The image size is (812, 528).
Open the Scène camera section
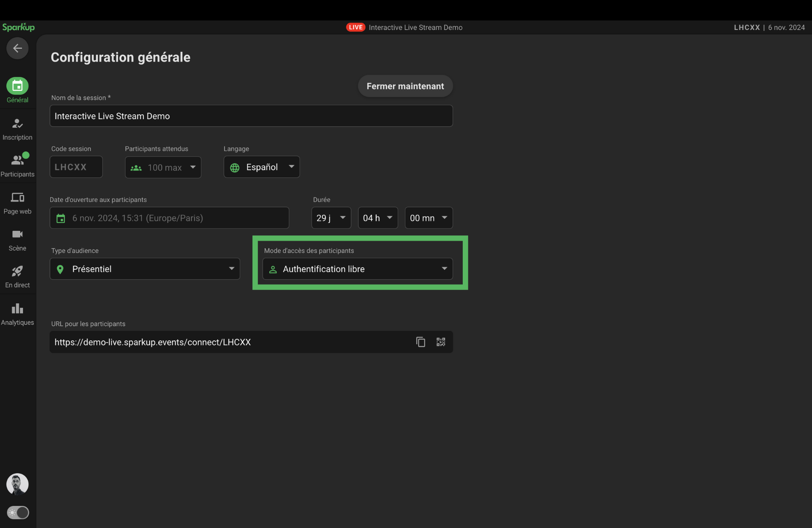(x=17, y=240)
